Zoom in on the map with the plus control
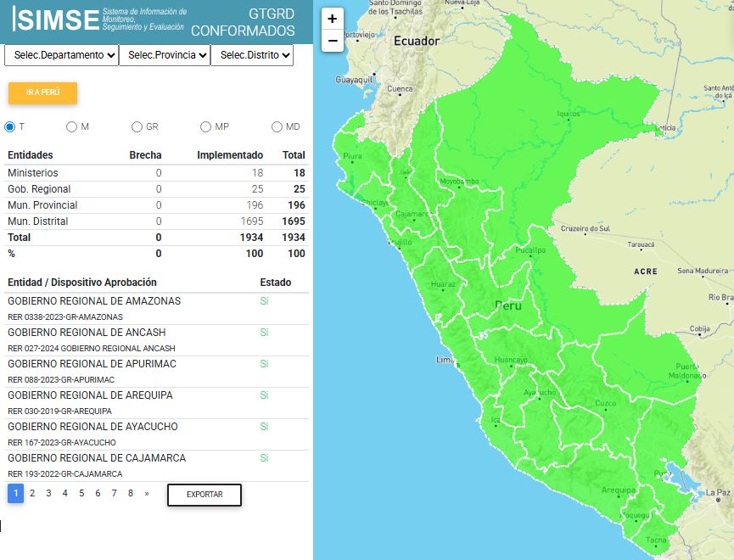Screen dimensions: 734x560 (x=332, y=18)
